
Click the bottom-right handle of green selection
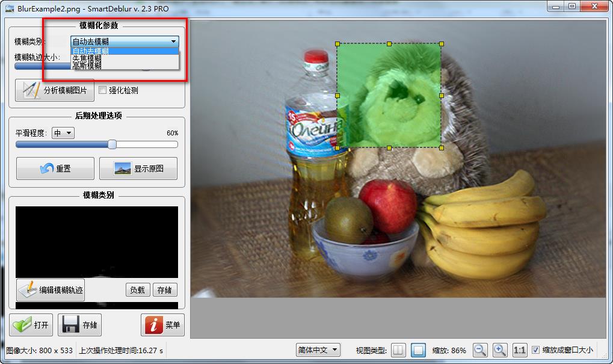442,148
